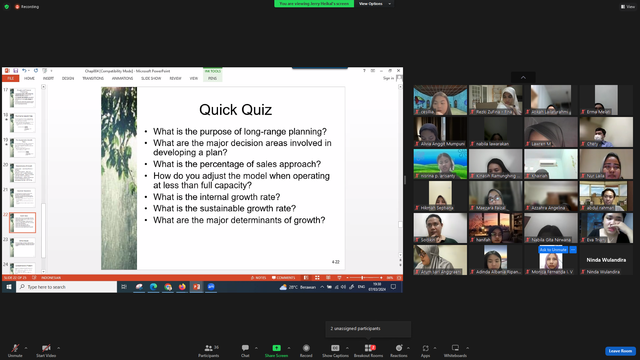Open the FILE tab in PowerPoint
640x360 pixels.
pyautogui.click(x=11, y=78)
